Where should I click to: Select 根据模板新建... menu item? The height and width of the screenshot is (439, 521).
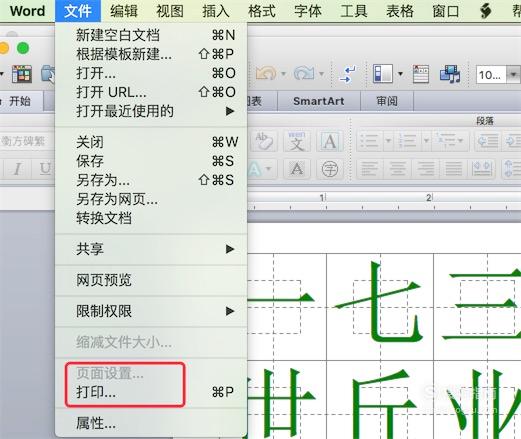tap(151, 54)
